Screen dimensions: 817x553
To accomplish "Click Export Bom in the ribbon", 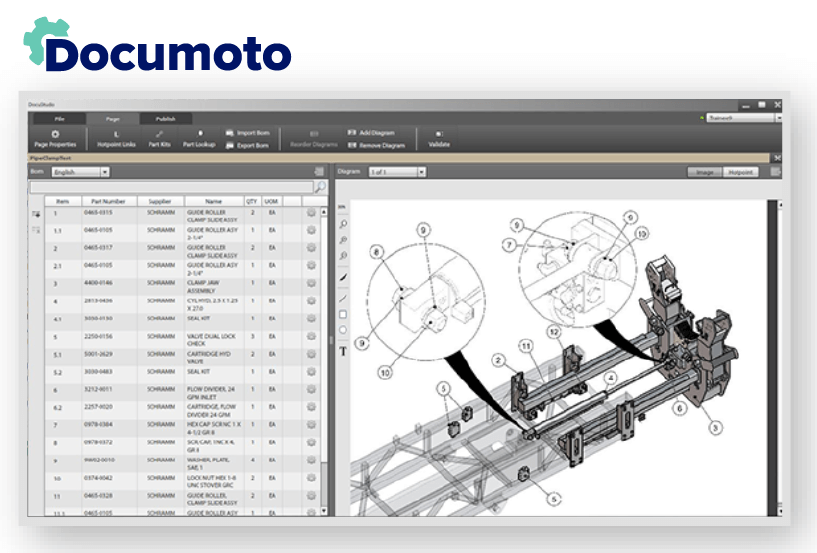I will click(x=247, y=145).
